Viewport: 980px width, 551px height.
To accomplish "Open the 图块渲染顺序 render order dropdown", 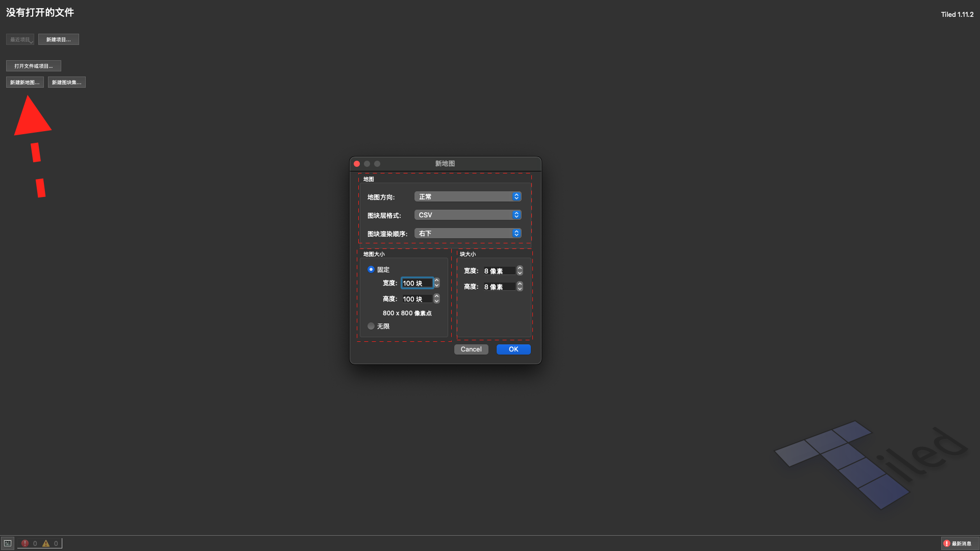I will [x=468, y=233].
